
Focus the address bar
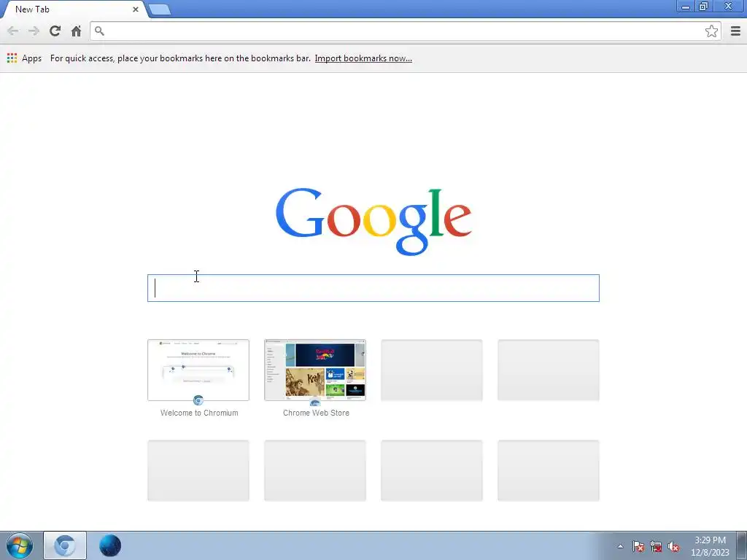tap(405, 31)
